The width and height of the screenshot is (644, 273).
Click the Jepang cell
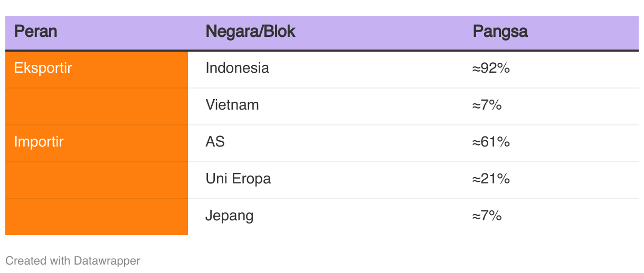click(230, 216)
